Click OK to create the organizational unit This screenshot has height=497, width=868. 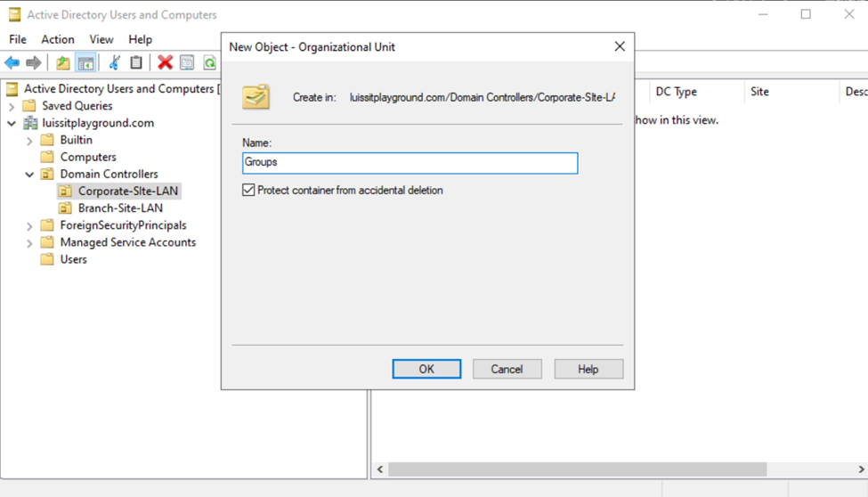(426, 369)
